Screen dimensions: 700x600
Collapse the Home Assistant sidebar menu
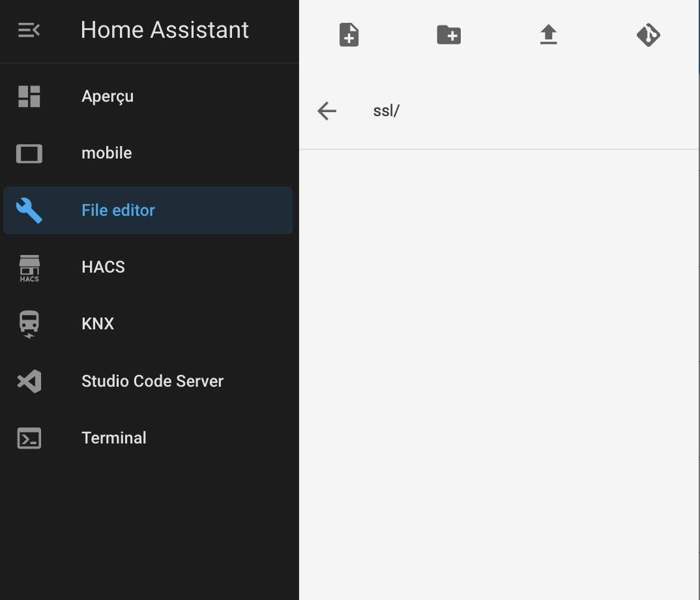(x=29, y=31)
